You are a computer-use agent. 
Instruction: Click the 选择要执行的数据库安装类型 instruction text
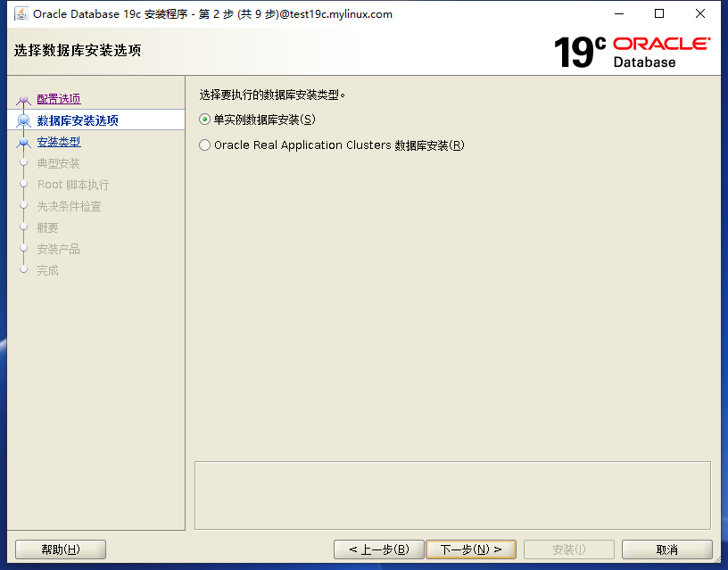coord(272,95)
